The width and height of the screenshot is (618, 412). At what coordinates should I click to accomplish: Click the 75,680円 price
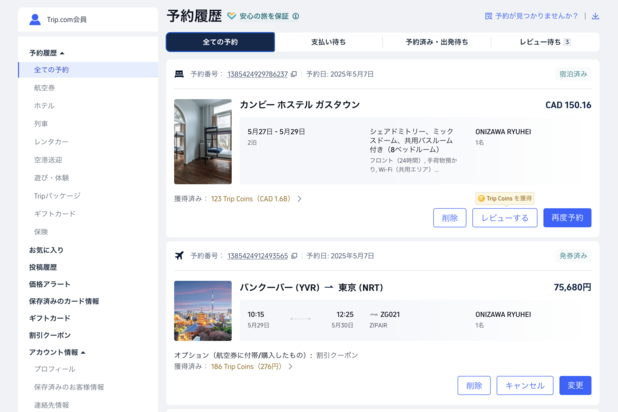tap(572, 287)
